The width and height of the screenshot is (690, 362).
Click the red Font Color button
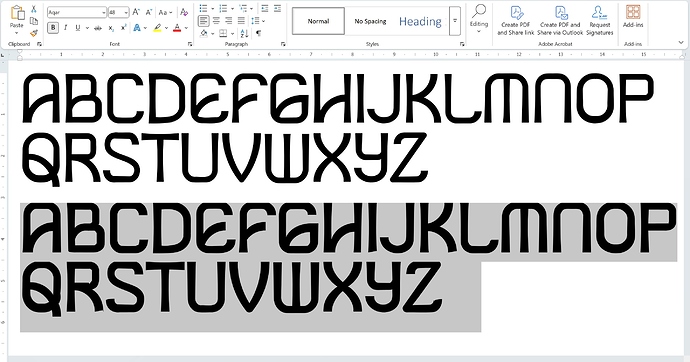[177, 28]
